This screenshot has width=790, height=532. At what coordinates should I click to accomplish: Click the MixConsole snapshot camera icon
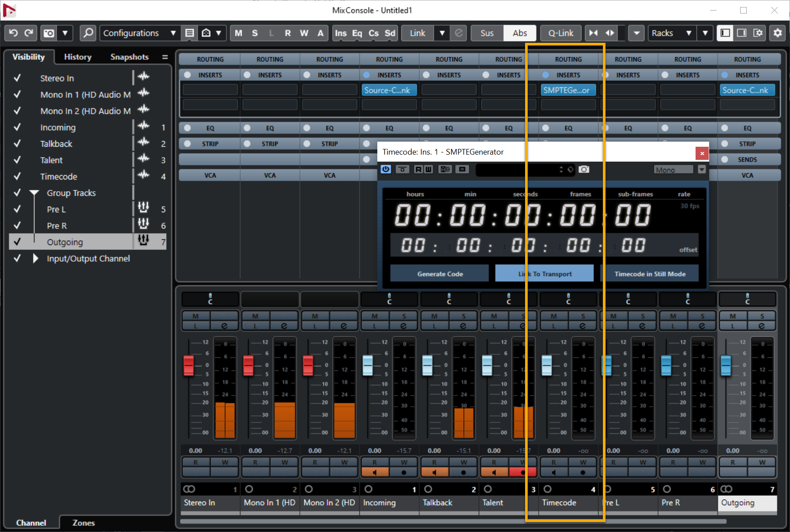(x=49, y=33)
